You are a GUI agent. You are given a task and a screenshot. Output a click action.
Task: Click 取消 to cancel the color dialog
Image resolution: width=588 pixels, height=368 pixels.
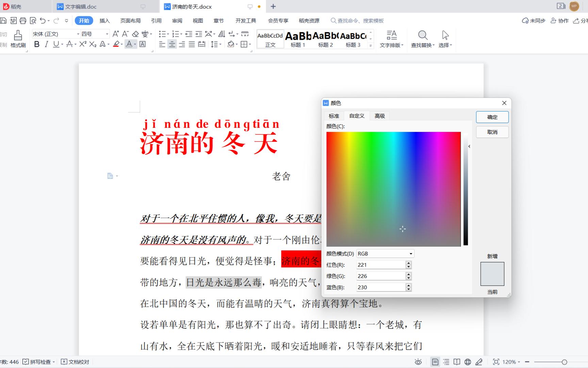point(492,132)
